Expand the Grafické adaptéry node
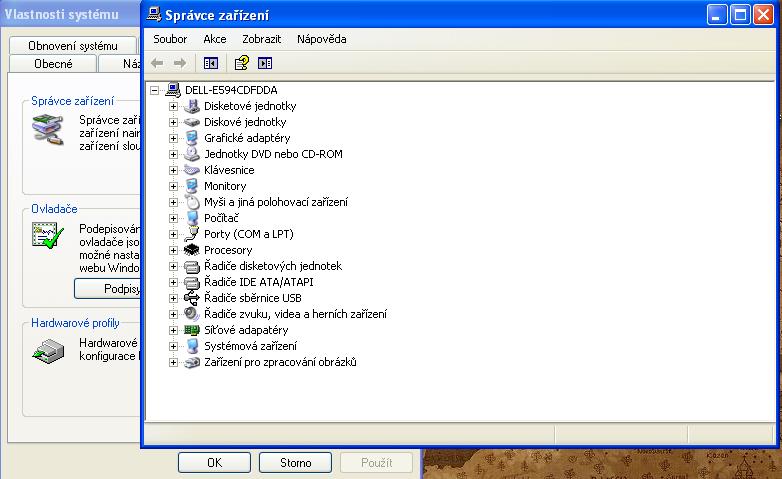The width and height of the screenshot is (782, 479). [x=173, y=138]
